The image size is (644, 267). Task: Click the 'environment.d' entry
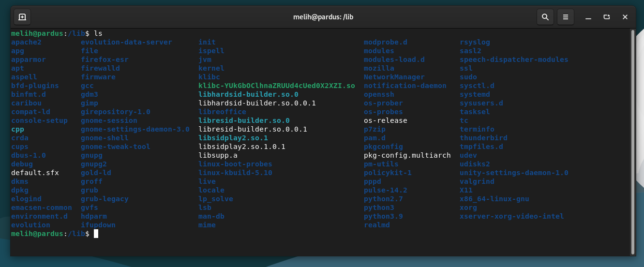pos(39,216)
